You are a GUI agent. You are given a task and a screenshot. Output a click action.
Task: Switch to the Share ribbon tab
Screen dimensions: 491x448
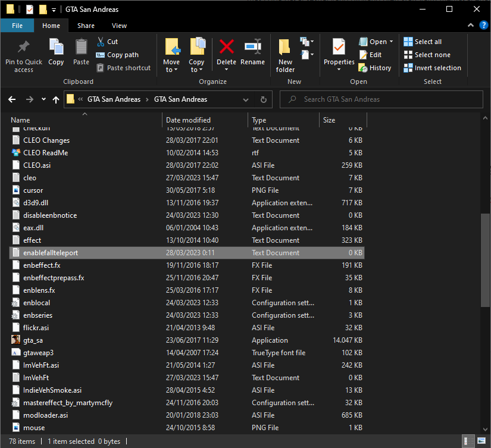tap(86, 26)
